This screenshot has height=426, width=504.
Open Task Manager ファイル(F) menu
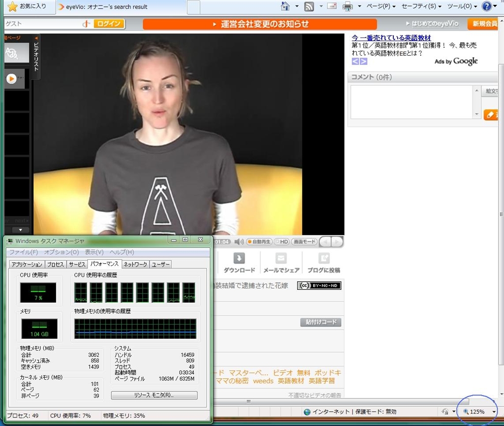click(24, 252)
